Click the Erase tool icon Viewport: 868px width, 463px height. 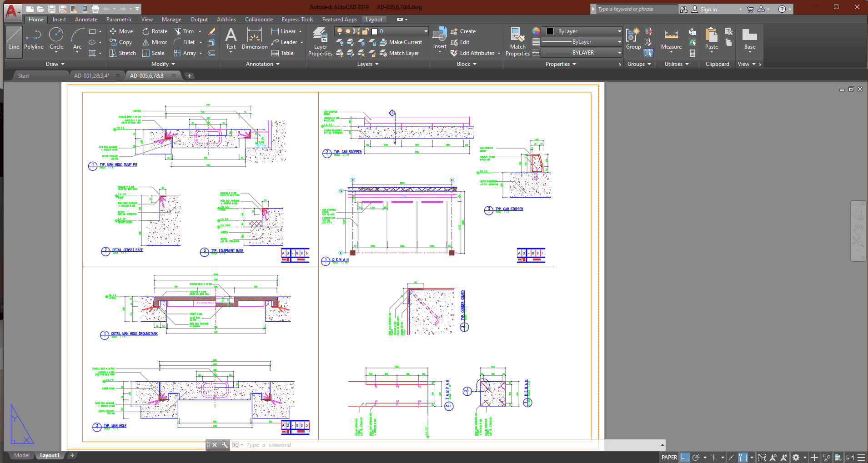[x=211, y=31]
